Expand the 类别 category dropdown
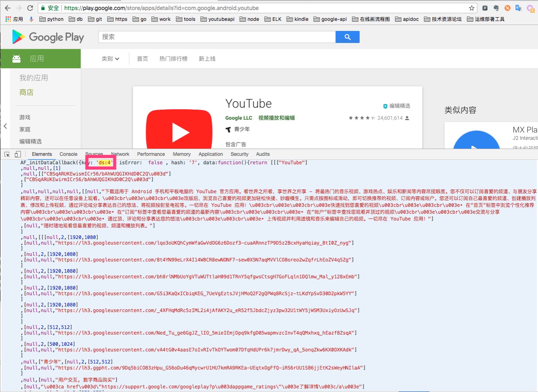 tap(110, 59)
